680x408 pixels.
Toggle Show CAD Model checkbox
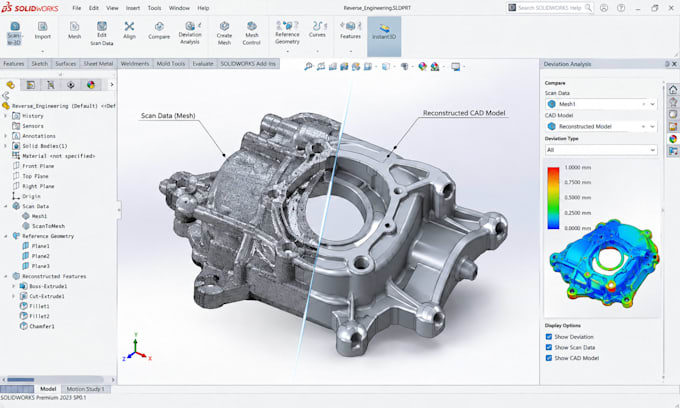[x=549, y=358]
